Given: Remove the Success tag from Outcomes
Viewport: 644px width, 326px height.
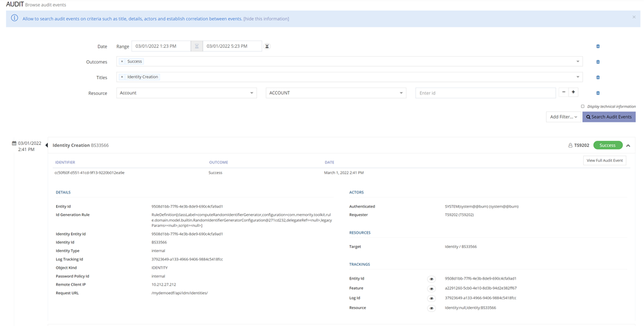Looking at the screenshot, I should (122, 62).
